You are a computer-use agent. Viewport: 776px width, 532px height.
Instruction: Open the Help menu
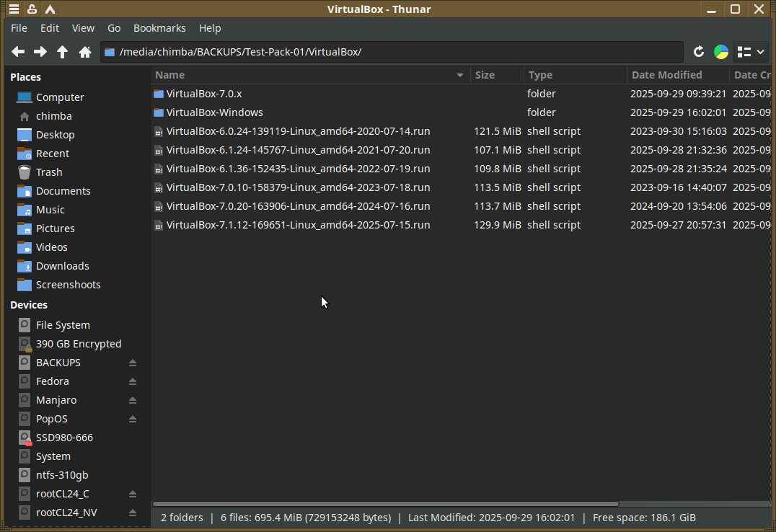(x=210, y=28)
